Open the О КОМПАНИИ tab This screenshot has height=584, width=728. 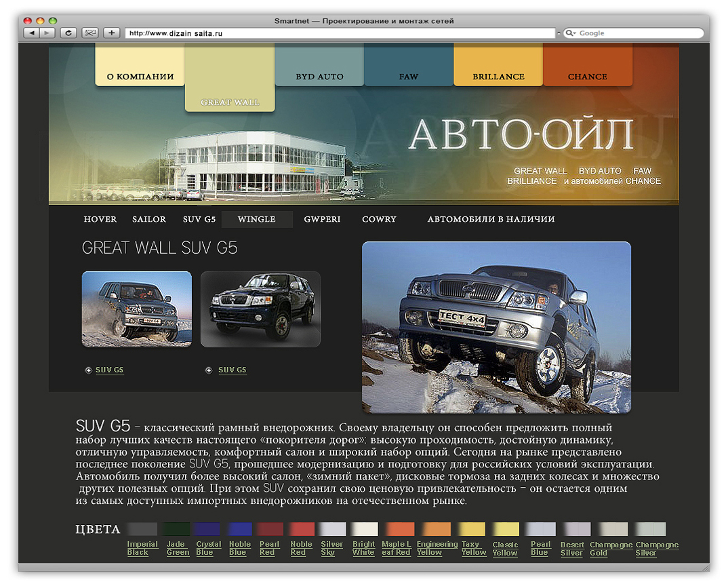pos(140,64)
